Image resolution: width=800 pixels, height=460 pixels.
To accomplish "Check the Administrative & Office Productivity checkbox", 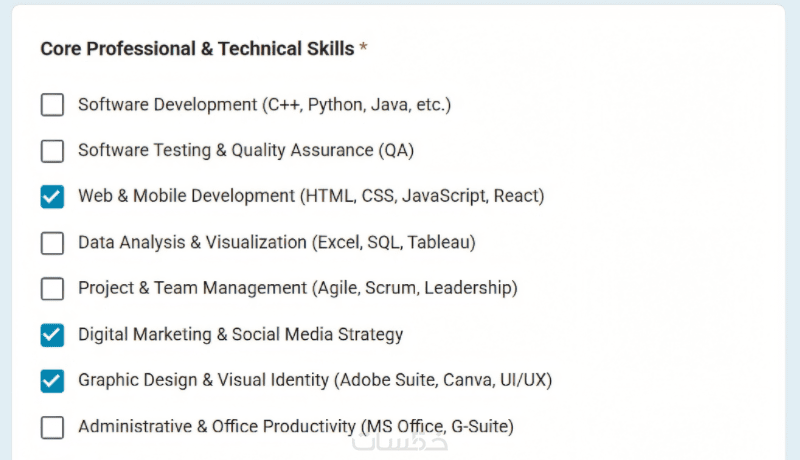I will pyautogui.click(x=52, y=427).
